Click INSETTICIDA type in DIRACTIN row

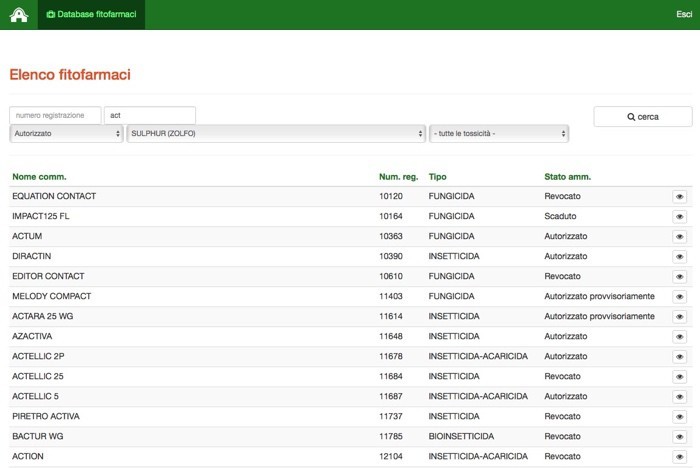pos(454,256)
